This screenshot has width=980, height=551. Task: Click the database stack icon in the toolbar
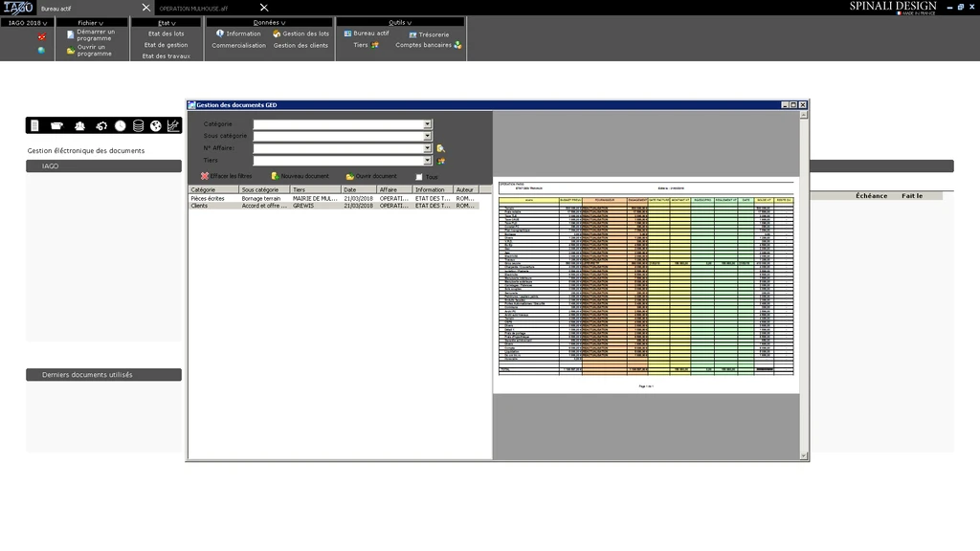coord(138,125)
